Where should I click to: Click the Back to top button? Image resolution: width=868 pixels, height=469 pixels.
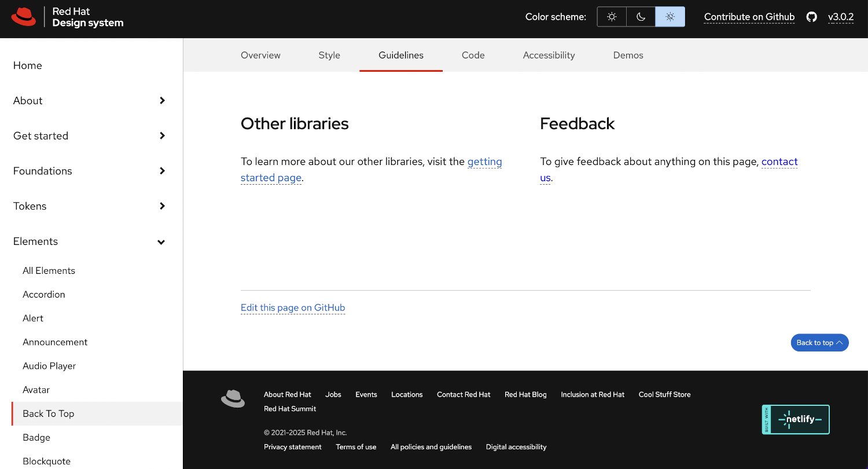[819, 343]
